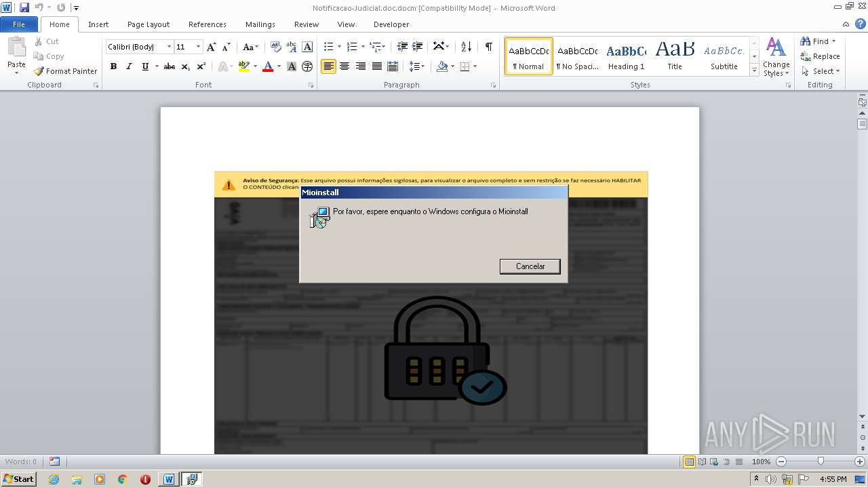
Task: Select center alignment
Action: pyautogui.click(x=344, y=66)
